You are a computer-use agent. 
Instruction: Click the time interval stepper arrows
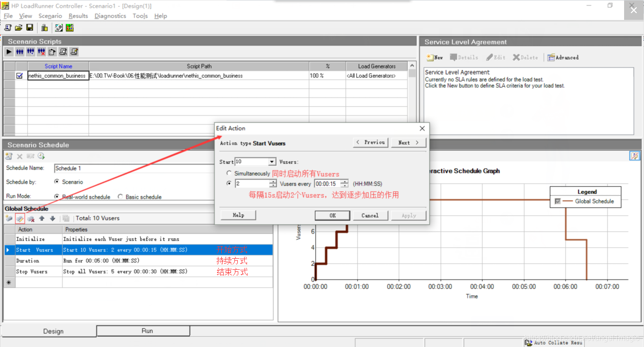pyautogui.click(x=344, y=183)
